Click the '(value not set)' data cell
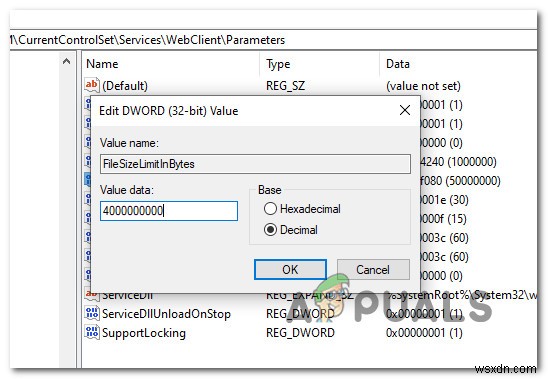The width and height of the screenshot is (548, 379). (423, 86)
